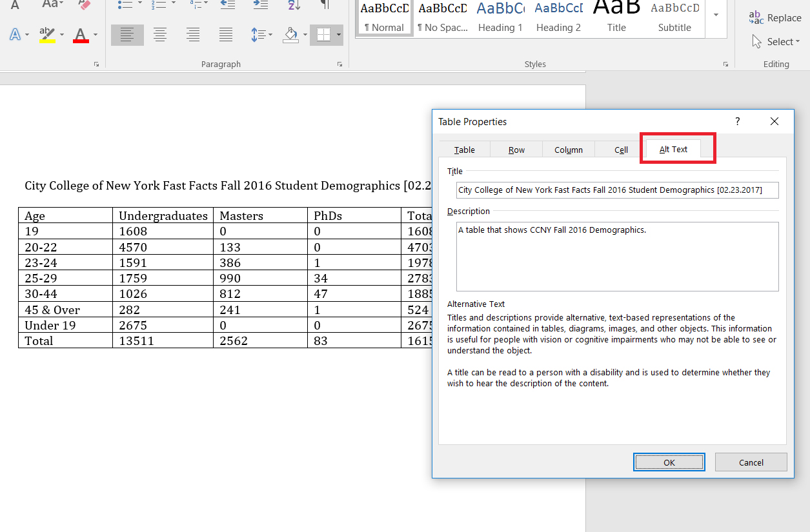Click the alt text Description text box

617,257
